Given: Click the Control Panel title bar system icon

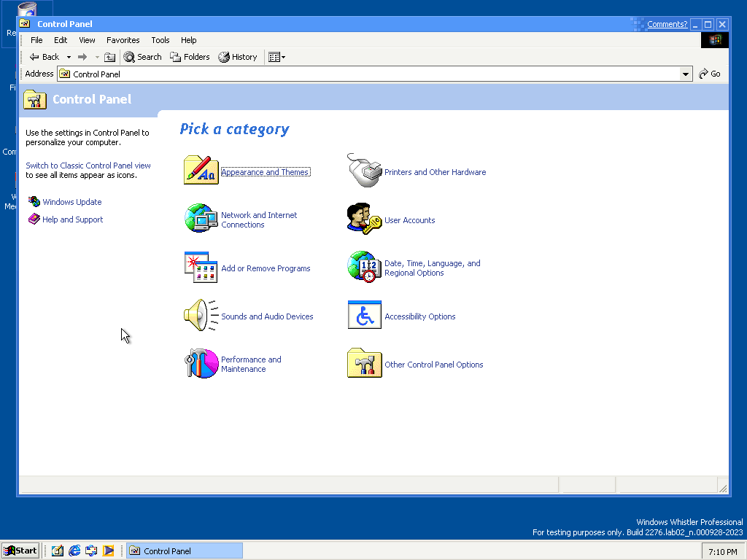Looking at the screenshot, I should pyautogui.click(x=26, y=24).
